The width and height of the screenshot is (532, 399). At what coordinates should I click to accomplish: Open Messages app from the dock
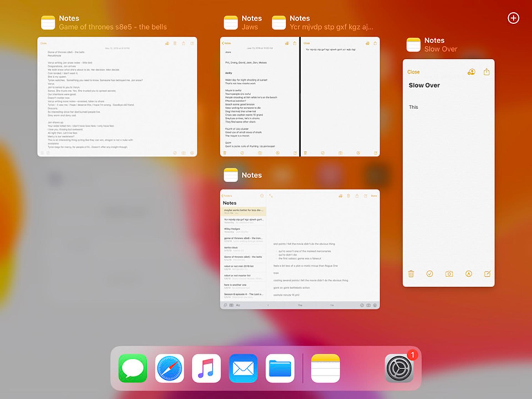pyautogui.click(x=133, y=368)
